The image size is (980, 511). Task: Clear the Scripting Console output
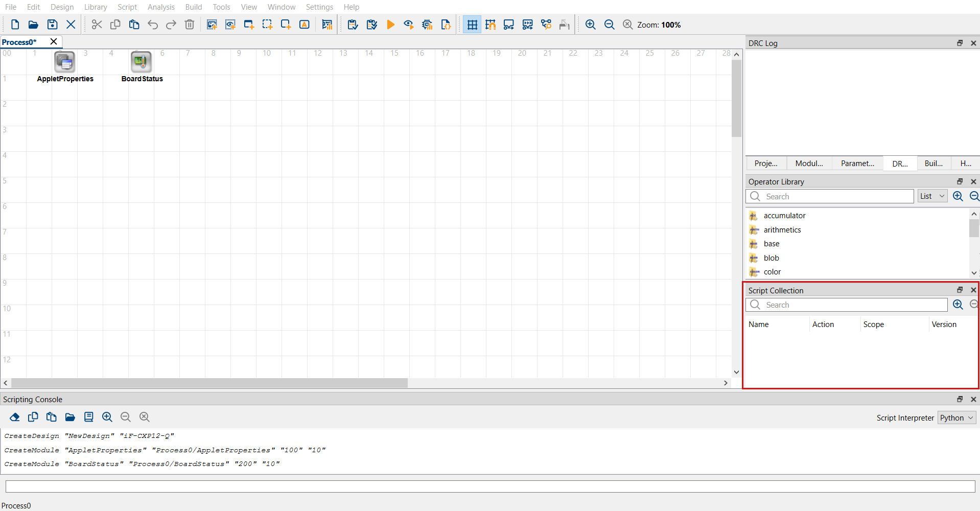pyautogui.click(x=14, y=417)
